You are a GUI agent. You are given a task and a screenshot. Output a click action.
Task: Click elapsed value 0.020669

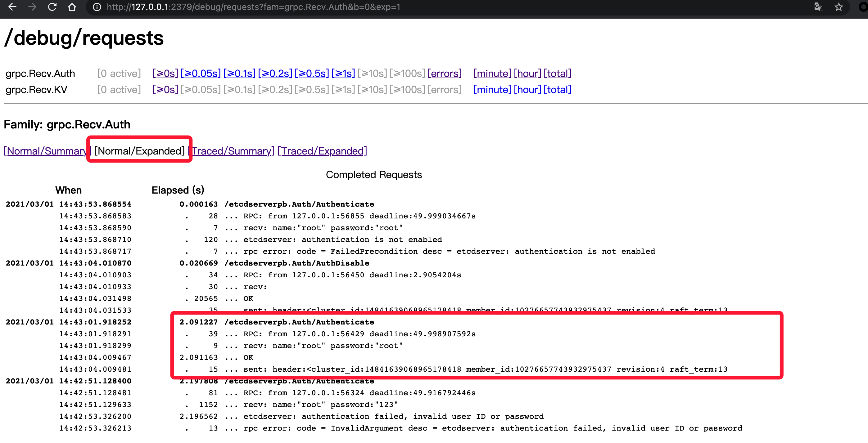[x=198, y=263]
